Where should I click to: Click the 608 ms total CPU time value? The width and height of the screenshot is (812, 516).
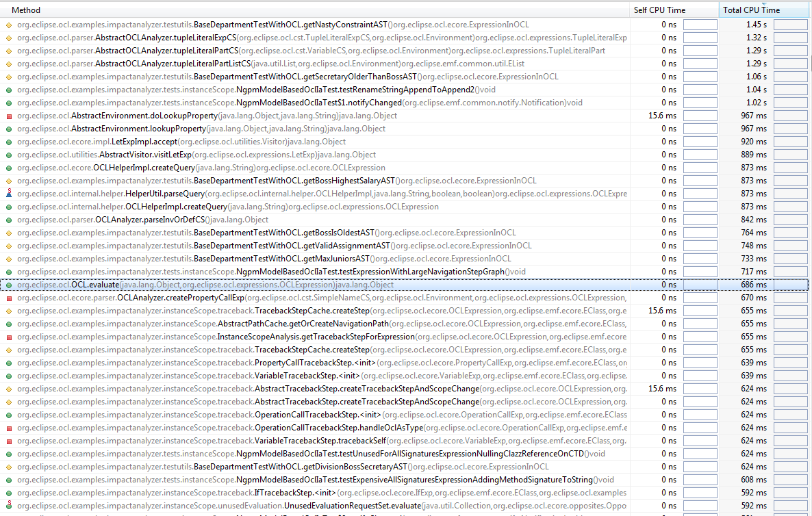754,480
